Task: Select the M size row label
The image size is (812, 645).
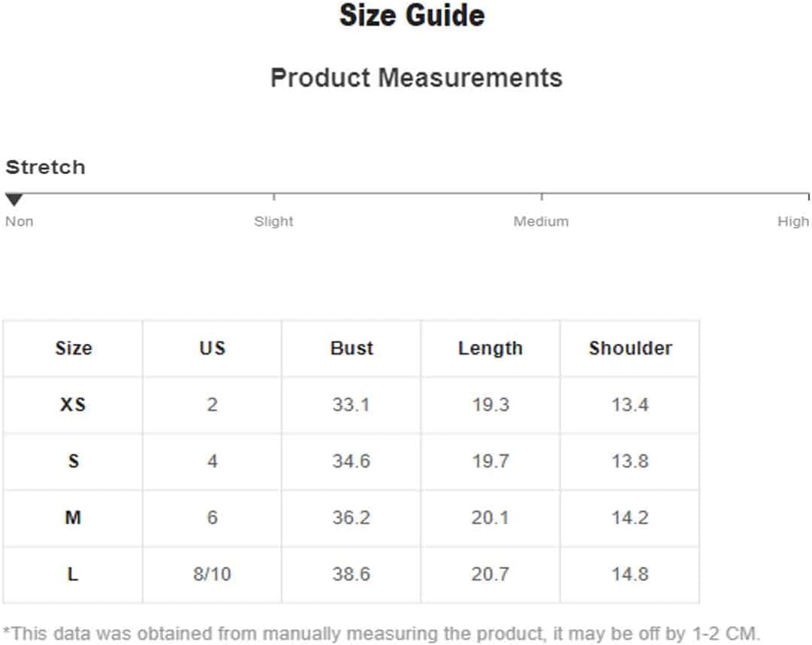Action: [x=73, y=517]
